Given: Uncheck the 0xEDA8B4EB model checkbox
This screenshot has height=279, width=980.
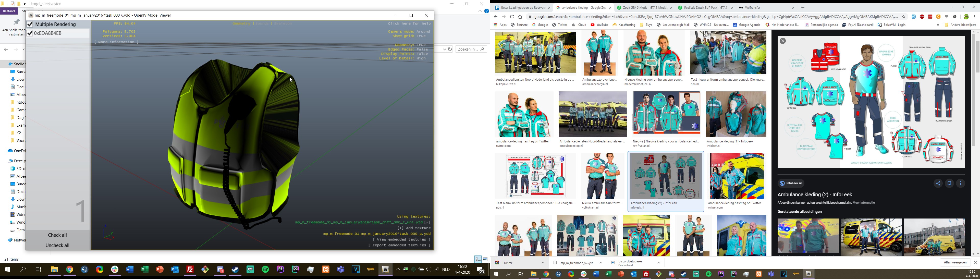Looking at the screenshot, I should coord(30,33).
